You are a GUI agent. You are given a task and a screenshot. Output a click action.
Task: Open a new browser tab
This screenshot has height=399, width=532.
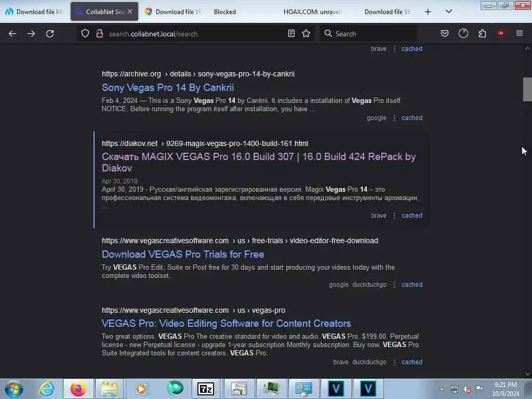(x=428, y=12)
